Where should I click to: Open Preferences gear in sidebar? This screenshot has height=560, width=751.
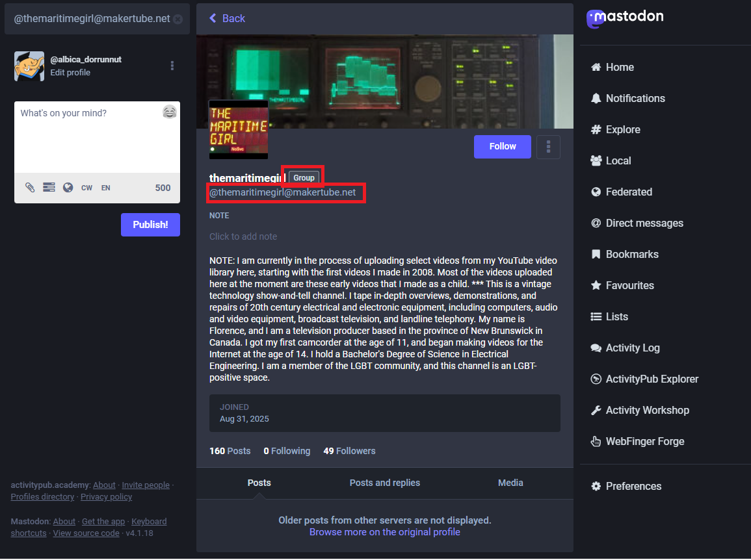(626, 486)
